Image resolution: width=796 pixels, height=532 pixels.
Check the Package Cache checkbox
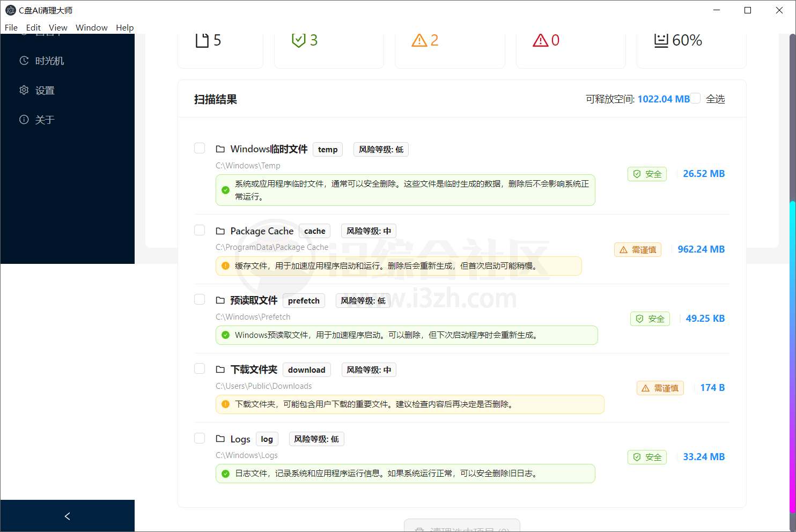click(199, 230)
